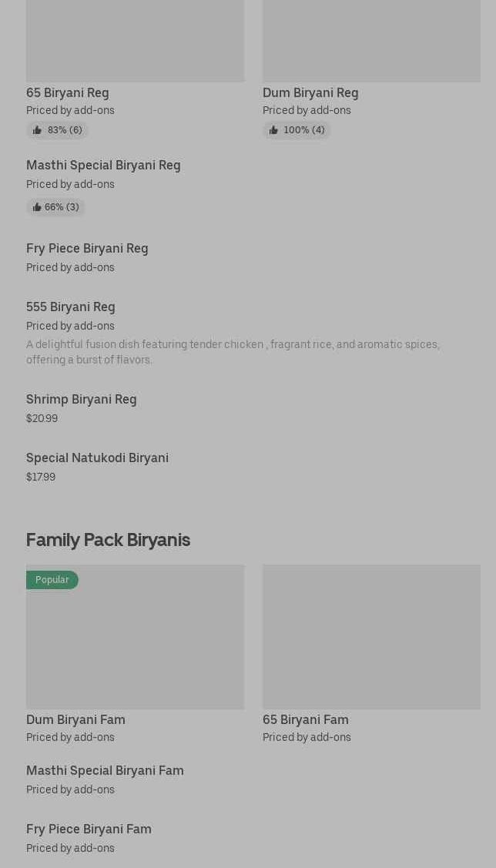Click thumbs-up icon beside 66% (3) rating

37,207
